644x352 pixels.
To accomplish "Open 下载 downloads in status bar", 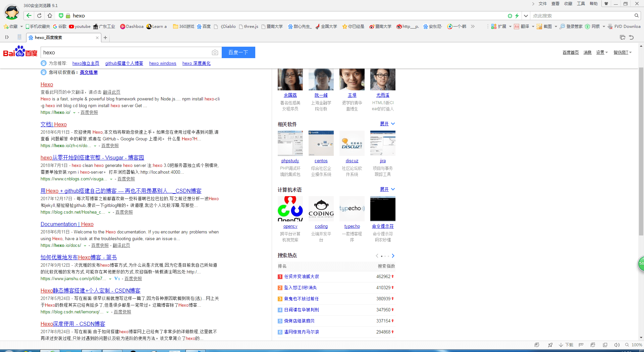I will point(566,345).
